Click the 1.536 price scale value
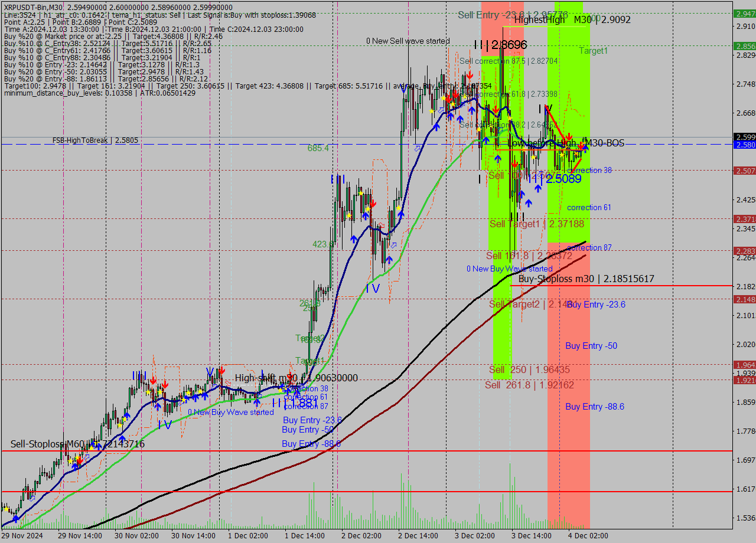756x543 pixels. pyautogui.click(x=745, y=518)
